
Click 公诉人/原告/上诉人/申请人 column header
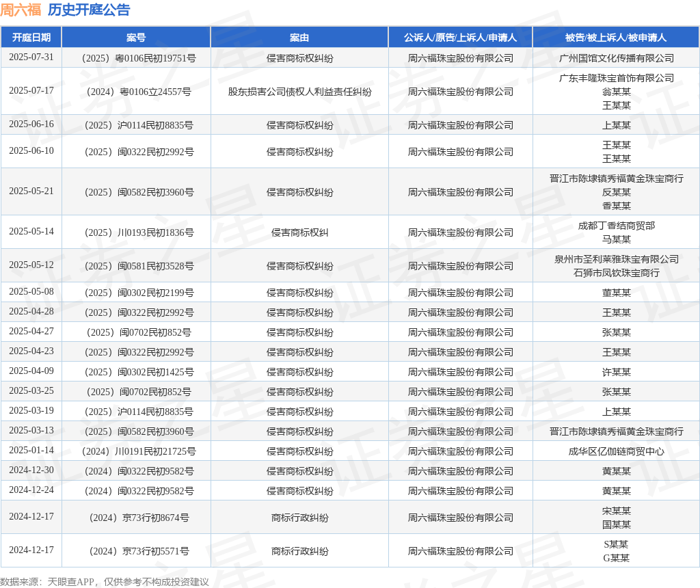tap(460, 38)
